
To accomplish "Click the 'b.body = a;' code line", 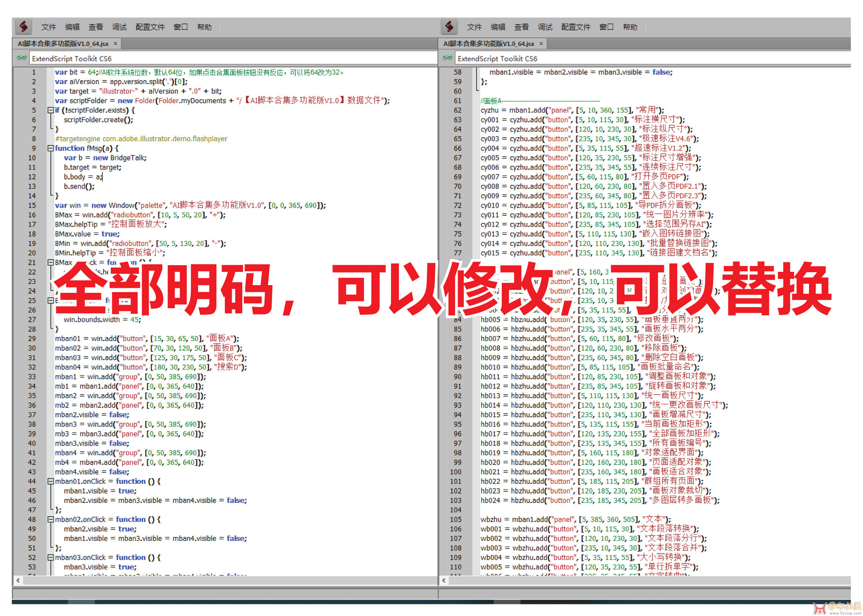I will pos(83,177).
